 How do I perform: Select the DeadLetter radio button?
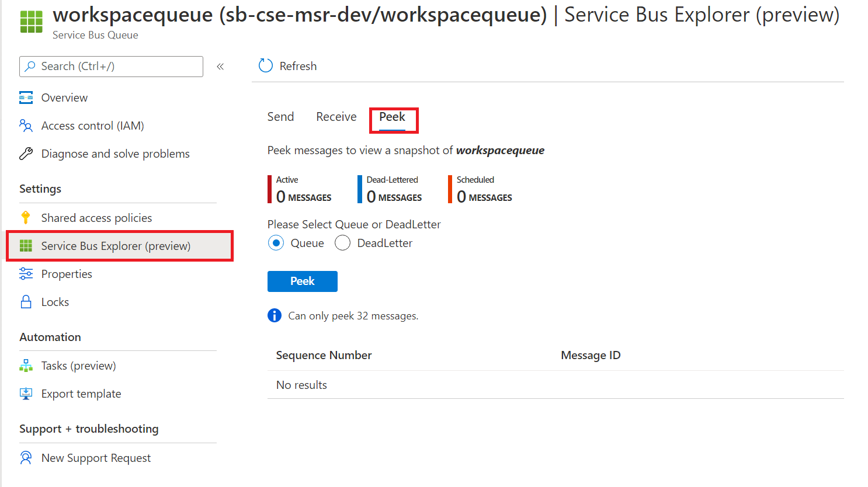342,242
